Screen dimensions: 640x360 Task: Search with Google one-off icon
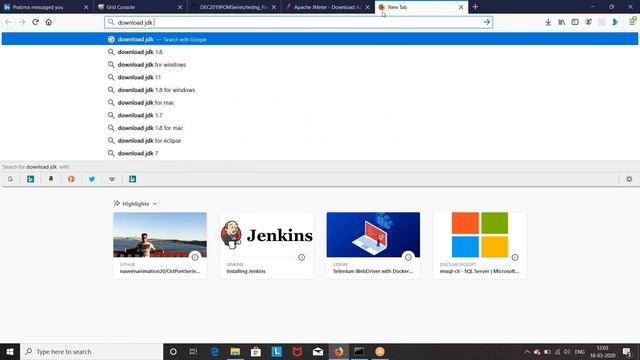(10, 179)
